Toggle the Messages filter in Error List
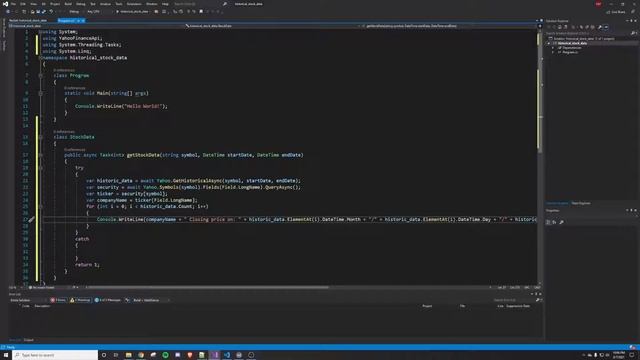 (x=108, y=300)
